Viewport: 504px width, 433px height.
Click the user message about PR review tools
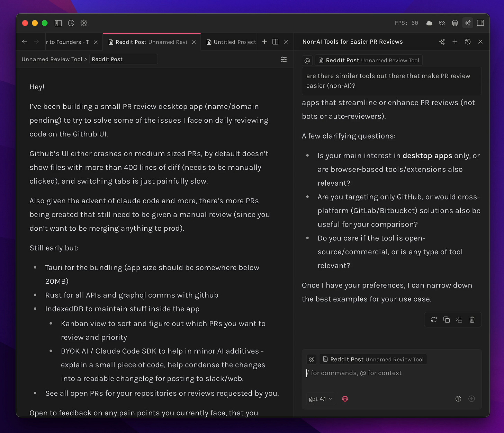tap(392, 81)
